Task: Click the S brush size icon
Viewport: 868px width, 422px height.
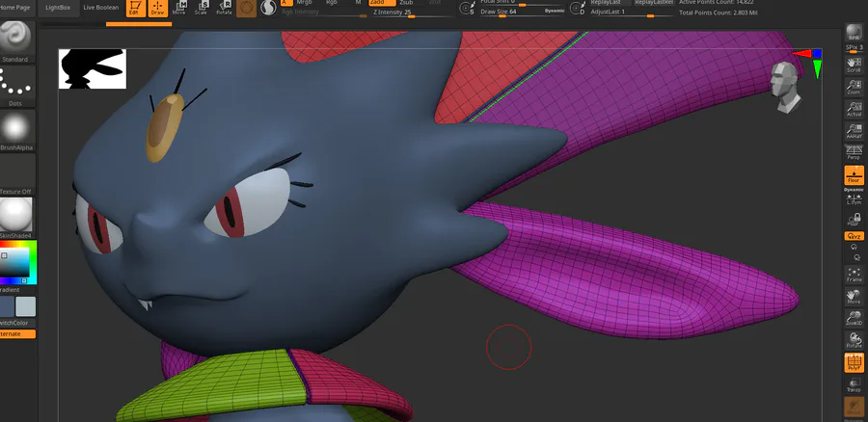Action: click(468, 9)
